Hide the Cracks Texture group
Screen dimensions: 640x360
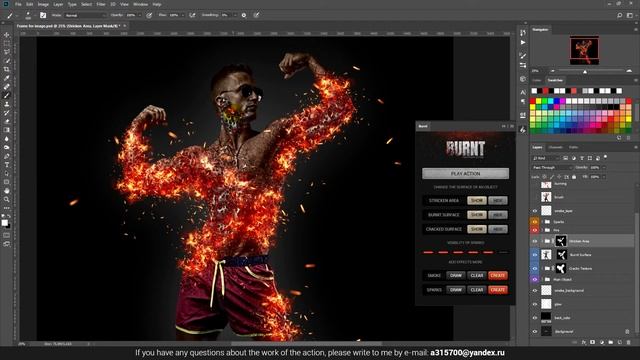pyautogui.click(x=535, y=269)
